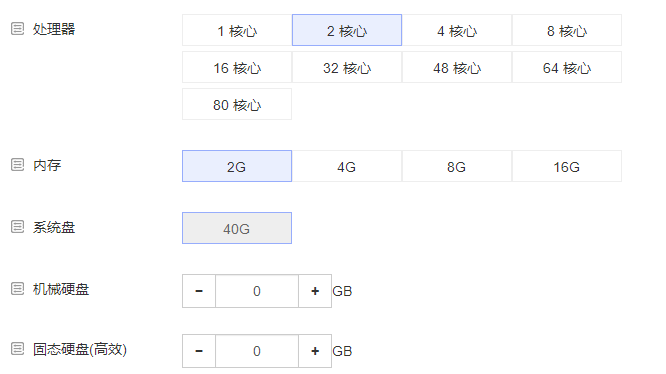Decrease 机械硬盘 size with minus button
This screenshot has height=374, width=666.
tap(199, 291)
